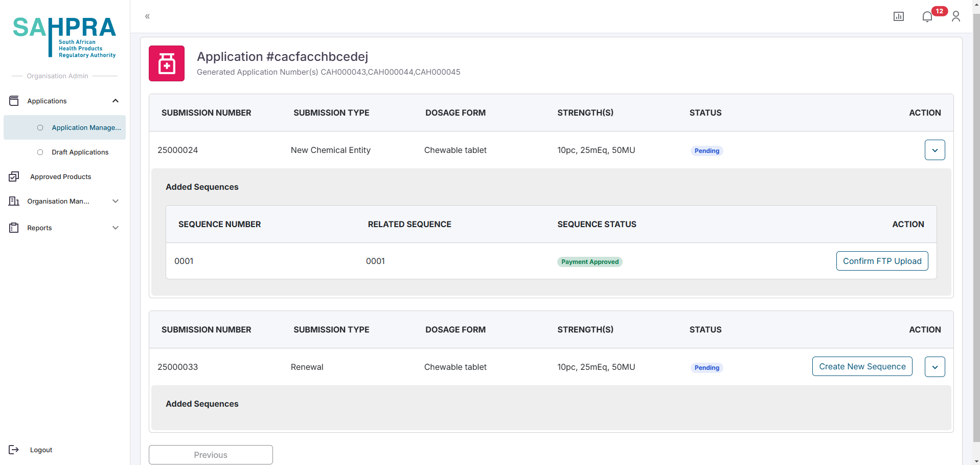Collapse the Applications menu chevron

click(x=116, y=101)
